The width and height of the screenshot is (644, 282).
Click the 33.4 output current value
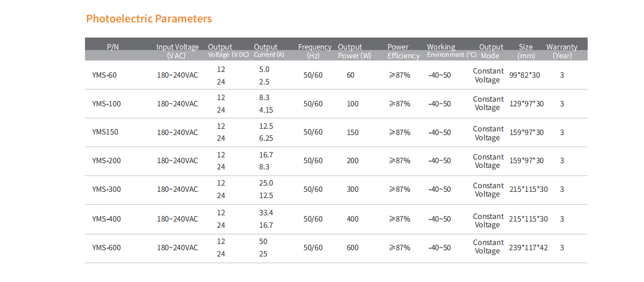tap(266, 213)
